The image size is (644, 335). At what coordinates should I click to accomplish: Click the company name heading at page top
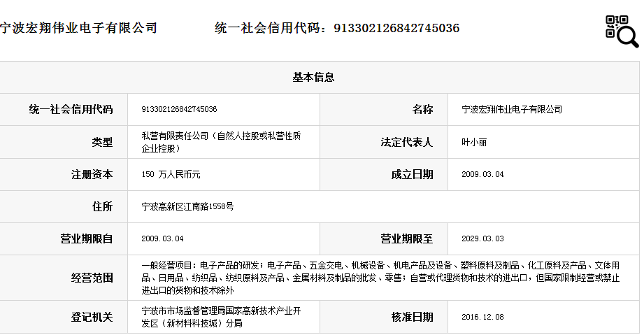78,28
